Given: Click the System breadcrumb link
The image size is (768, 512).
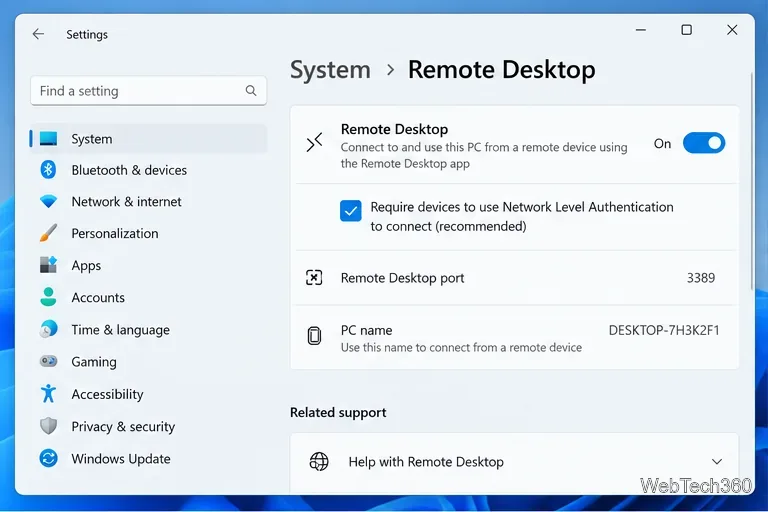Looking at the screenshot, I should (x=330, y=70).
